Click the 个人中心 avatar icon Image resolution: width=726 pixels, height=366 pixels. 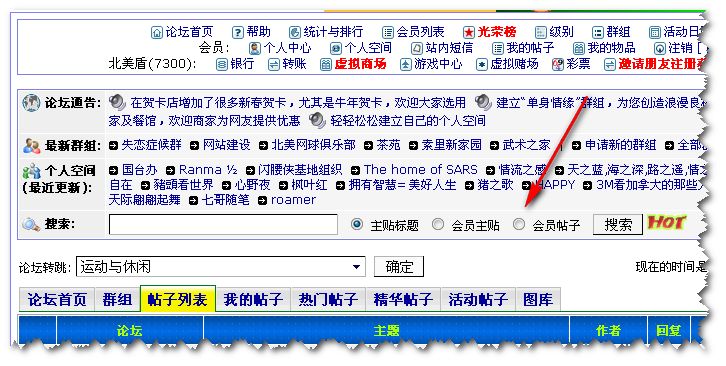coord(255,48)
